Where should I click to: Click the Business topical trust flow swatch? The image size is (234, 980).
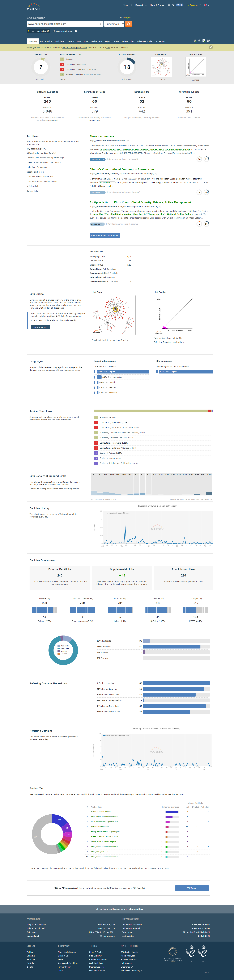tap(96, 417)
